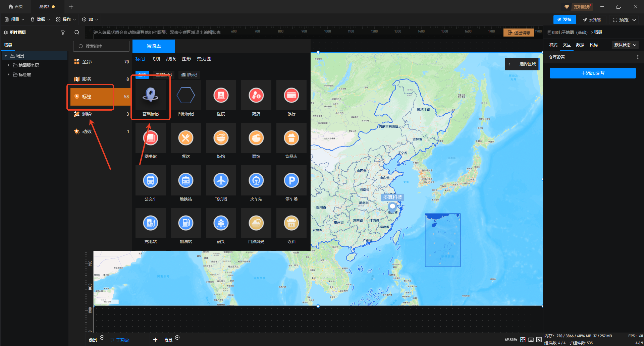Switch to the 样式 tab

pyautogui.click(x=553, y=45)
